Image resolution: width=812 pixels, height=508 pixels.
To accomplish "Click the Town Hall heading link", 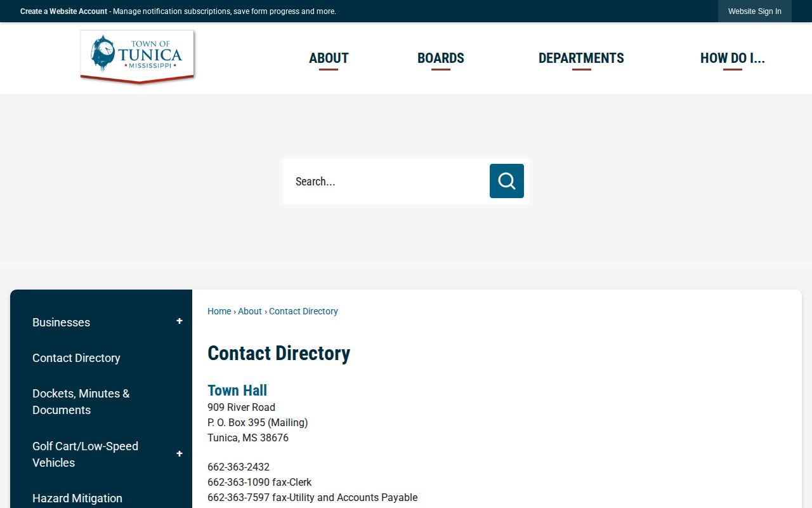I will click(x=237, y=391).
